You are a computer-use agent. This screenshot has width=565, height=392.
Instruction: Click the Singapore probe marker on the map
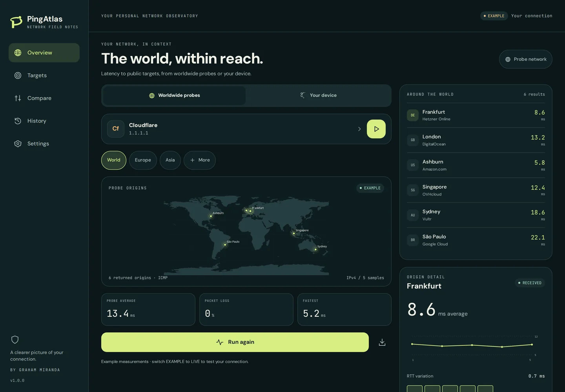[294, 233]
